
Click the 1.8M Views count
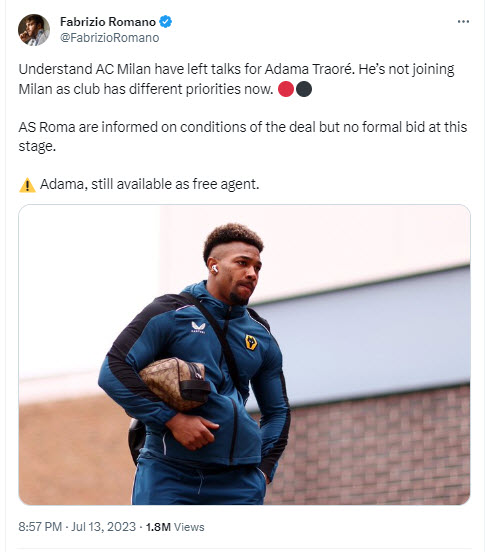[x=175, y=527]
